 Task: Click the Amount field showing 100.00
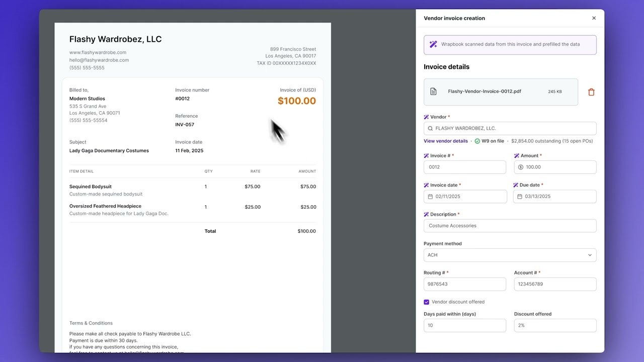tap(555, 167)
